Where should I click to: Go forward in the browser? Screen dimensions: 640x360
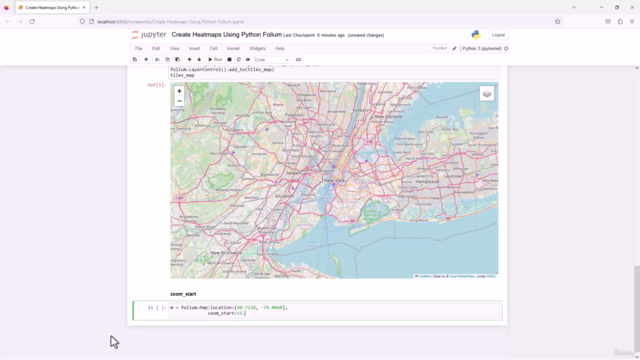20,22
